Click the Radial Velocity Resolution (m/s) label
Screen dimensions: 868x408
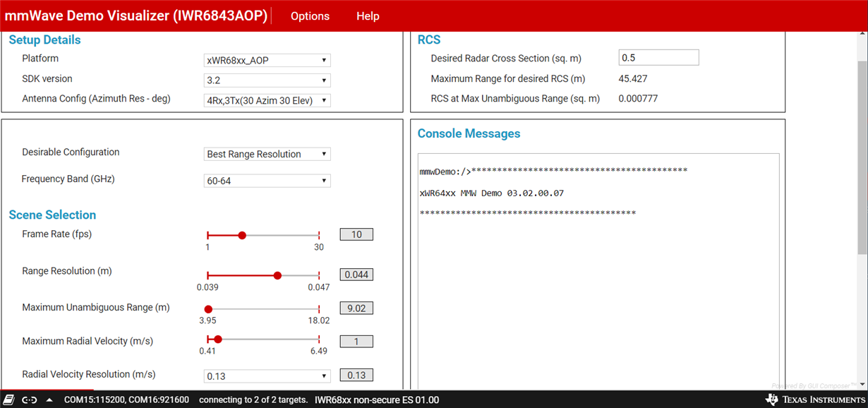(x=89, y=374)
